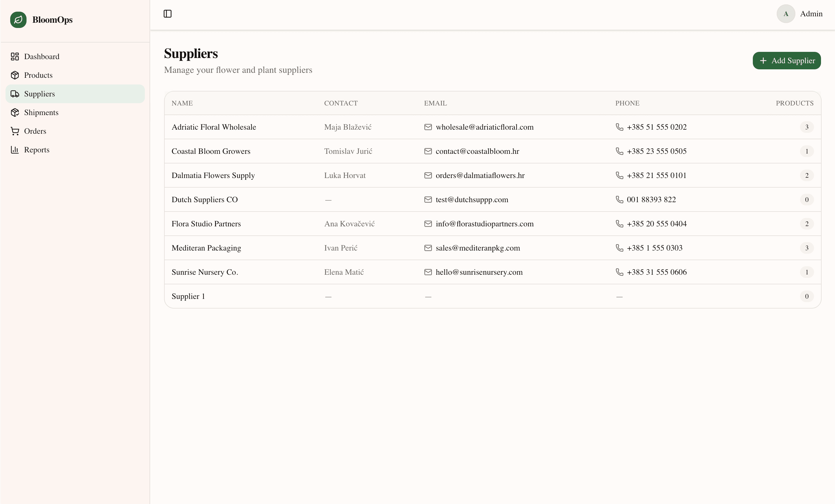Click the phone icon beside +385 23 555 0505
This screenshot has height=504, width=835.
coord(619,151)
